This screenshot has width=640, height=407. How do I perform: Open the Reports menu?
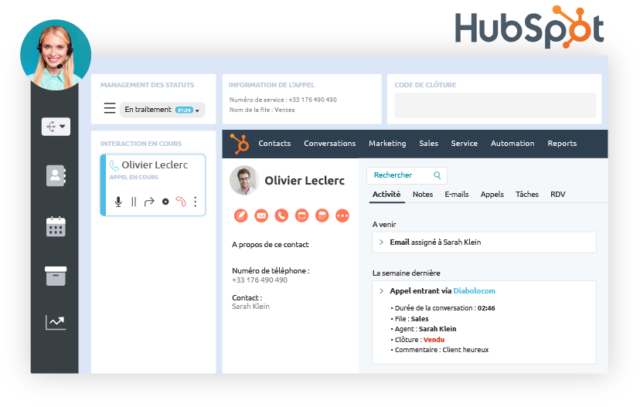click(x=562, y=144)
